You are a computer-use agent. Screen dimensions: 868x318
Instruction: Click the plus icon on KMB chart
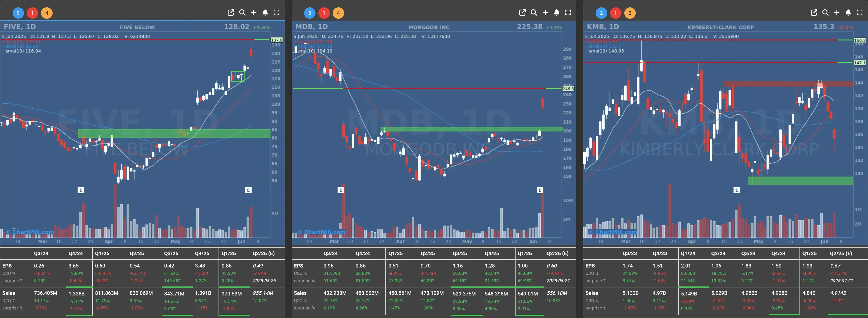coord(837,13)
